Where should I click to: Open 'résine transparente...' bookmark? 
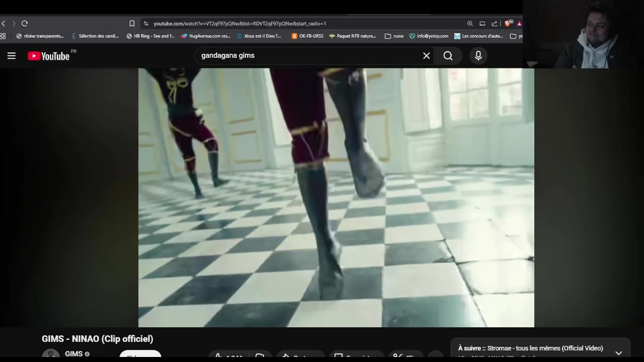40,36
